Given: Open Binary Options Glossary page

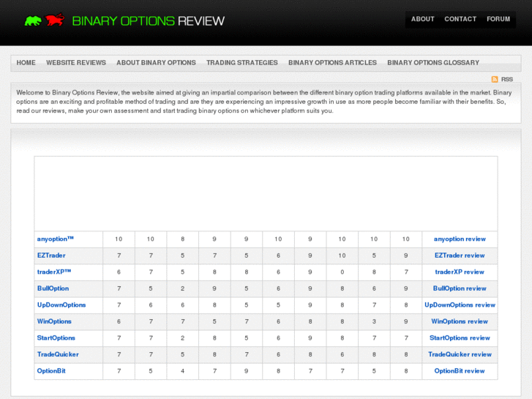Looking at the screenshot, I should pyautogui.click(x=433, y=63).
